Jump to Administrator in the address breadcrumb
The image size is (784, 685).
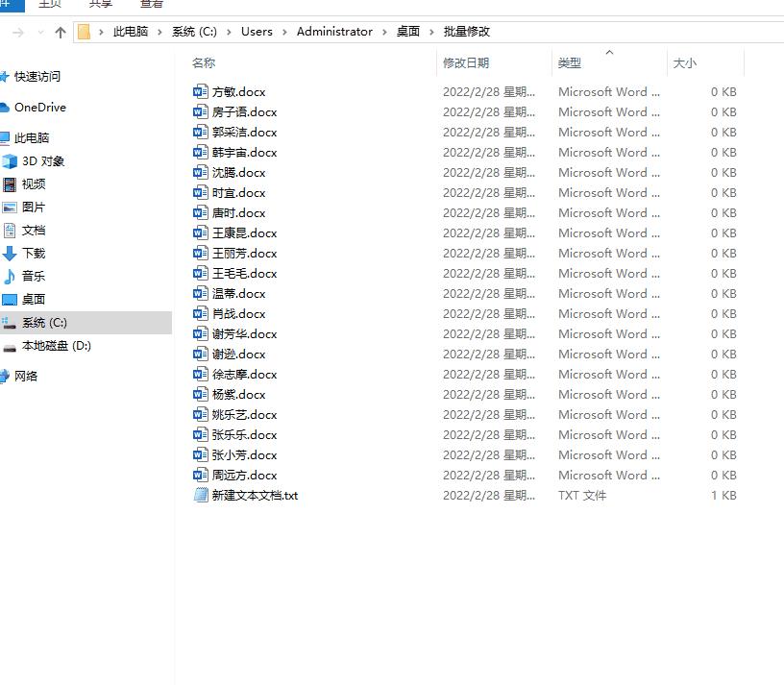click(x=334, y=32)
